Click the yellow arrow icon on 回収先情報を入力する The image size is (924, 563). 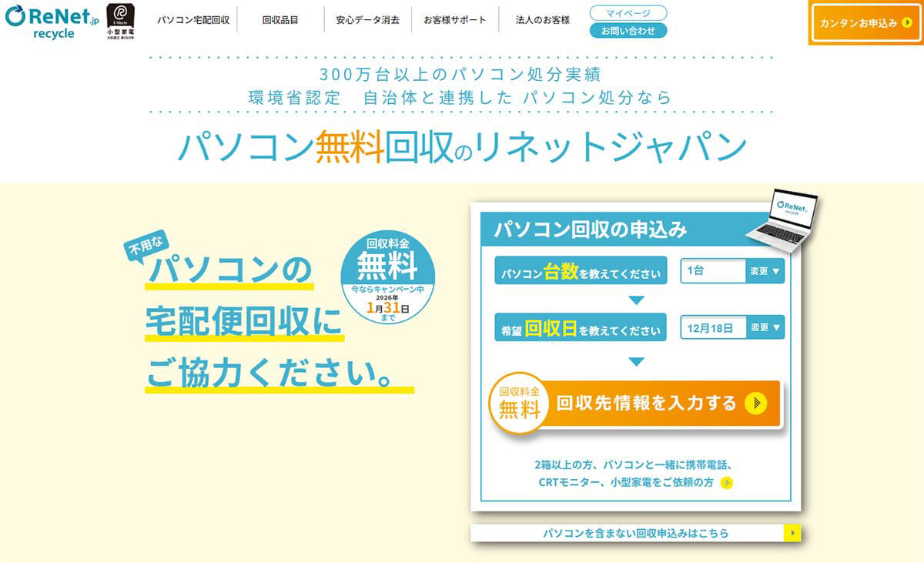[x=757, y=403]
